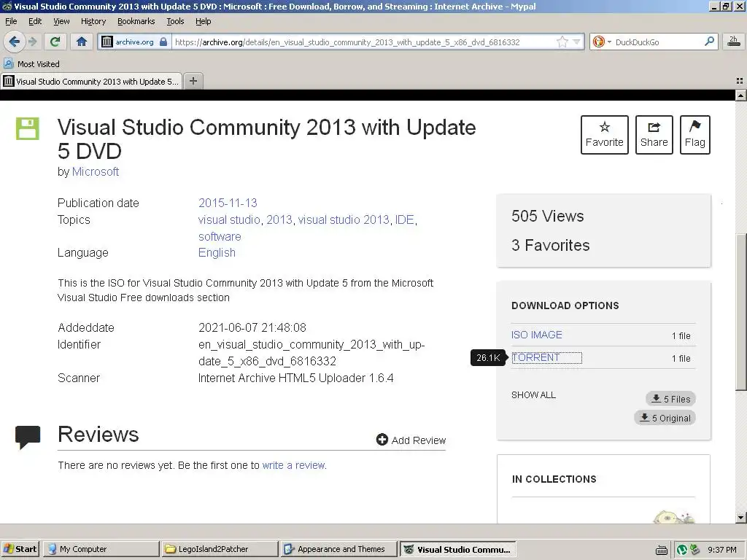This screenshot has width=747, height=560.
Task: Click the 5 Original download button
Action: point(665,418)
